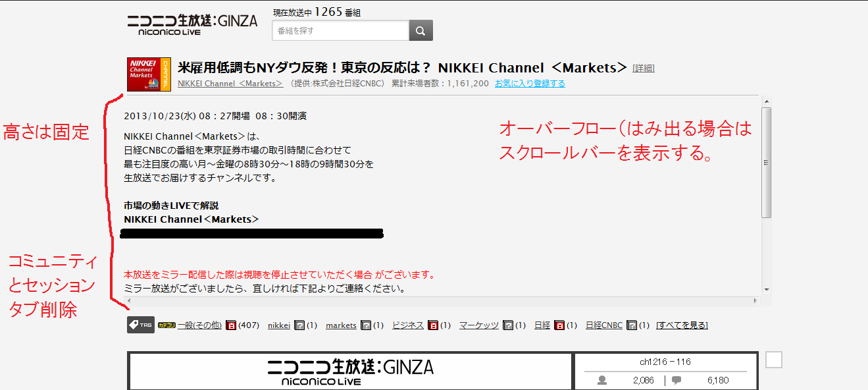Click the edit icon beside マーケッツ tag
The width and height of the screenshot is (868, 390).
509,325
